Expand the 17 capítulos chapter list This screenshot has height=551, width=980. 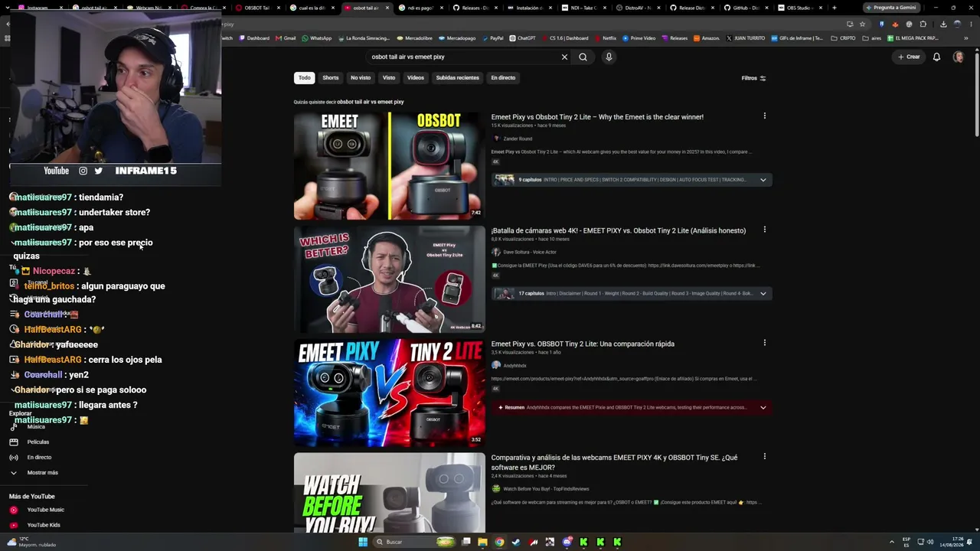[x=763, y=293]
